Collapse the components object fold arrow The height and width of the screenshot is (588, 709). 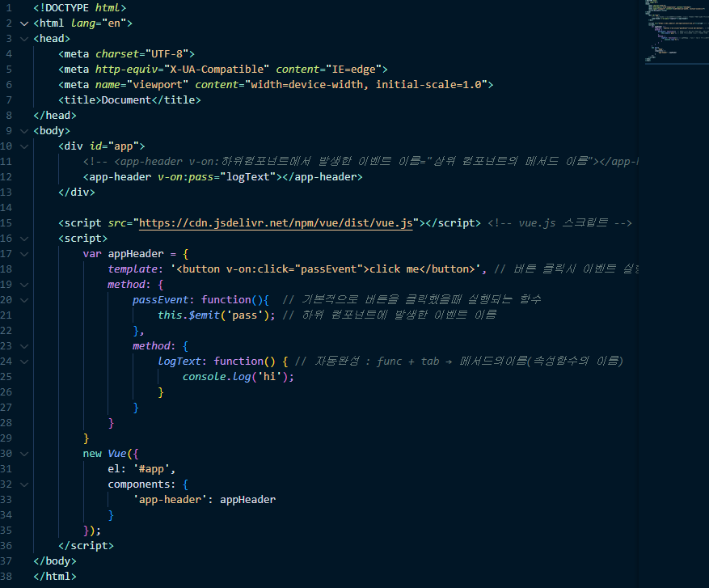point(24,484)
